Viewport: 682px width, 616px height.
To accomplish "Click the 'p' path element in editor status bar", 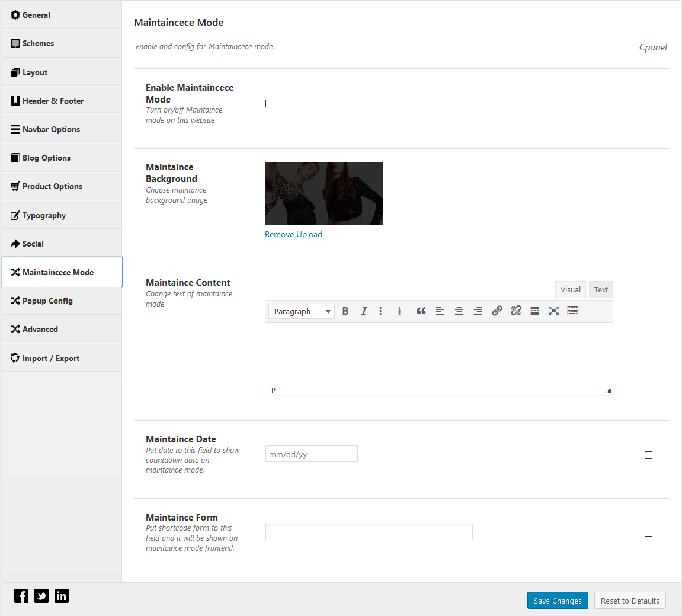I will coord(273,389).
